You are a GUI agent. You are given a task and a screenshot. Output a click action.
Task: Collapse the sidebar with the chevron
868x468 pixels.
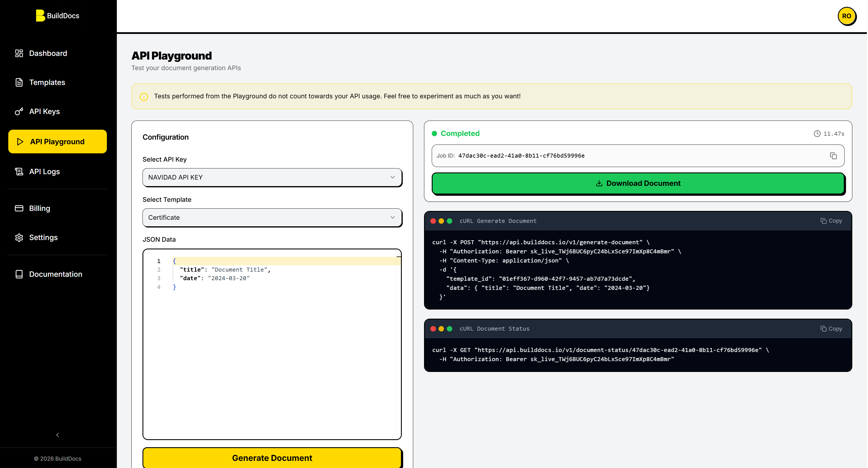click(58, 435)
